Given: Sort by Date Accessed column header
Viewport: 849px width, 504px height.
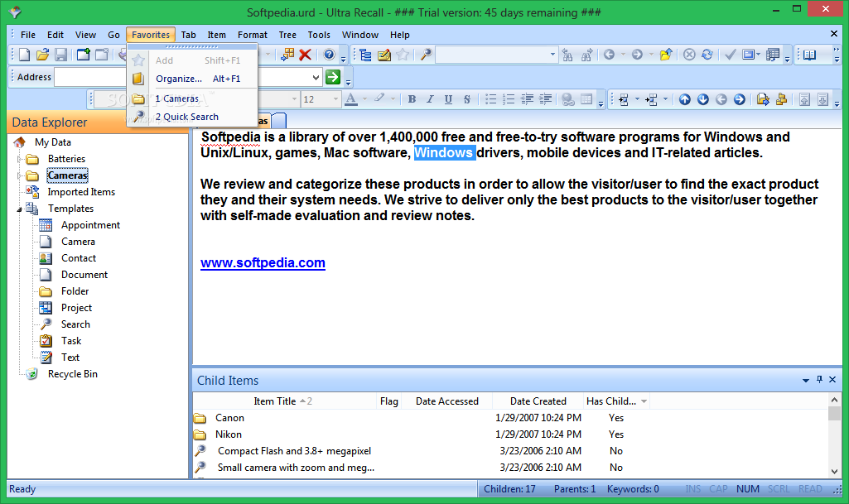Looking at the screenshot, I should (447, 401).
